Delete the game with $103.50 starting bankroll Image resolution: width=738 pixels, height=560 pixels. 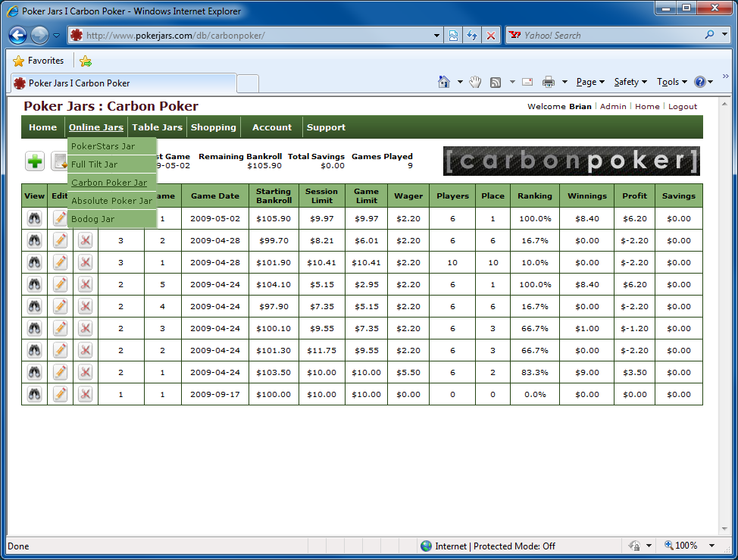pyautogui.click(x=85, y=372)
